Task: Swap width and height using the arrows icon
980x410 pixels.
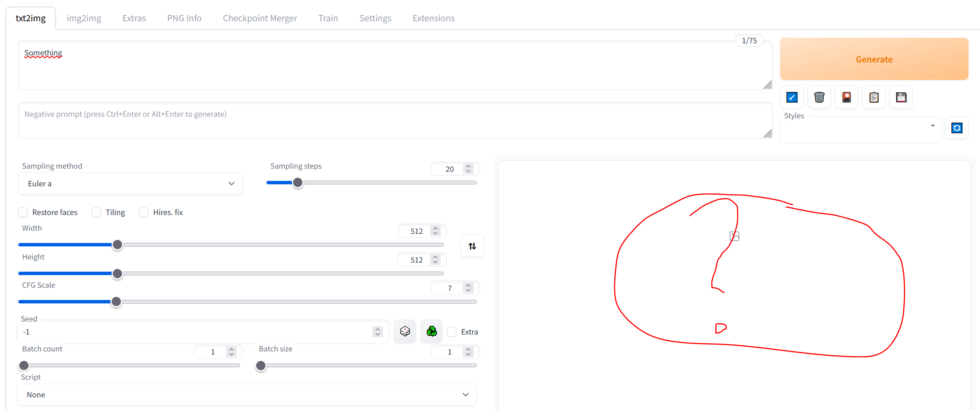Action: click(472, 246)
